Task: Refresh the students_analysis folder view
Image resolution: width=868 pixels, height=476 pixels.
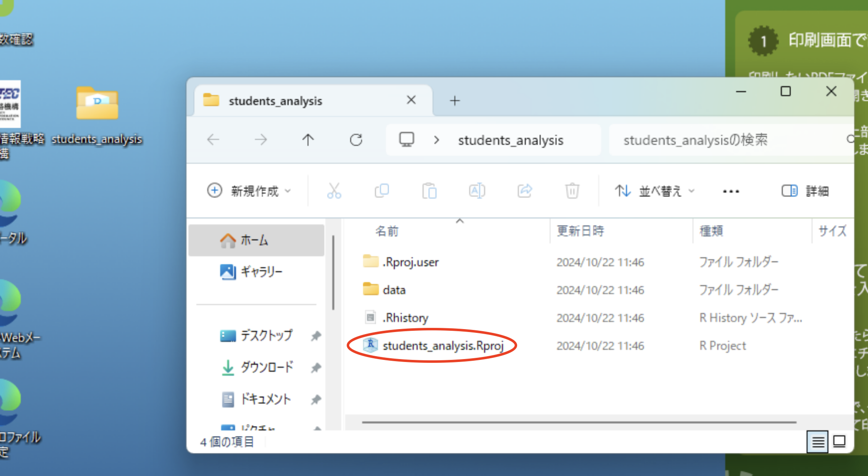Action: [x=356, y=140]
